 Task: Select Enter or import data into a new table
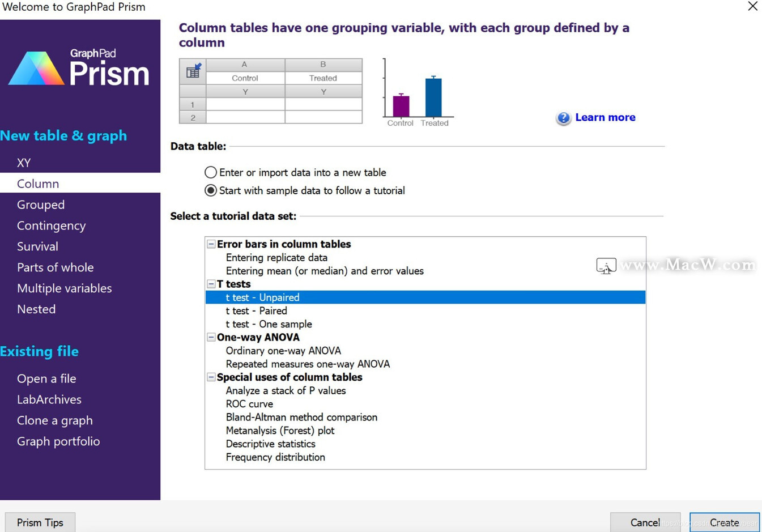click(x=211, y=172)
